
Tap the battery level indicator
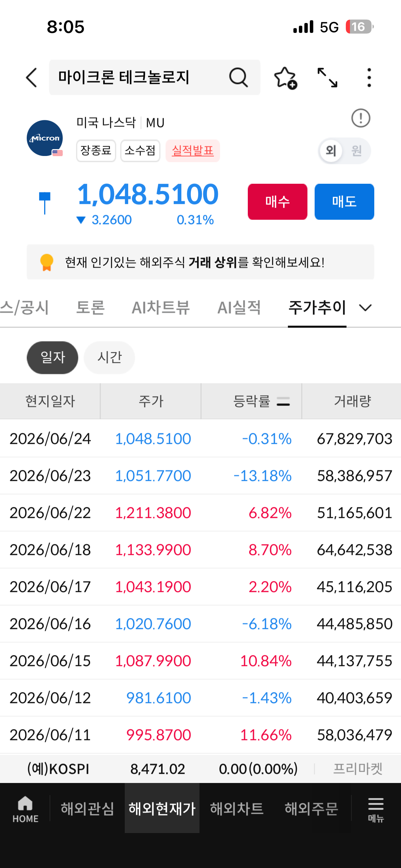tap(360, 27)
